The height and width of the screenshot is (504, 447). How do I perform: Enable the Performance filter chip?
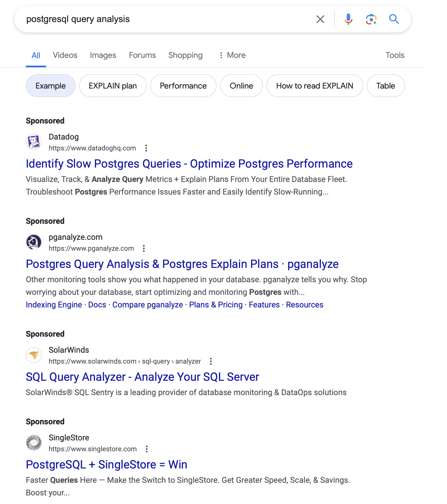(x=183, y=86)
